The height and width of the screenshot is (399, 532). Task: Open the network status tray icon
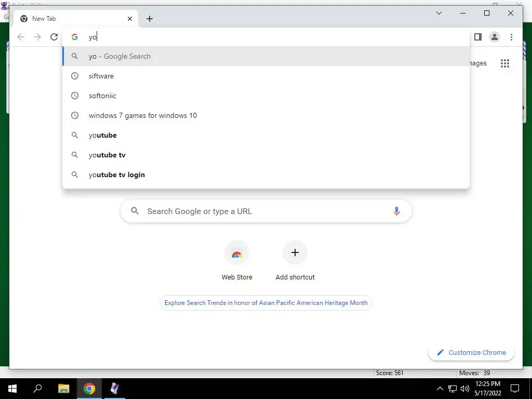[x=453, y=389]
